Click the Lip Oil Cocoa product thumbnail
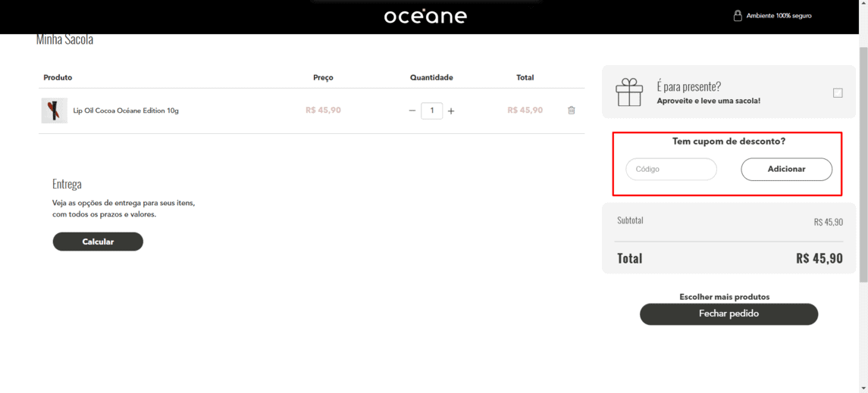Screen dimensions: 868x393 (x=55, y=111)
